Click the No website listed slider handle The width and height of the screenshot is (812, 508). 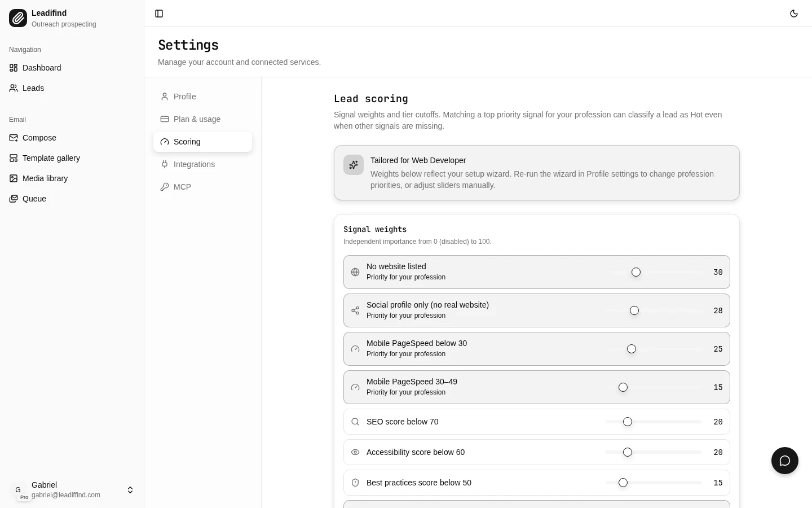coord(636,272)
